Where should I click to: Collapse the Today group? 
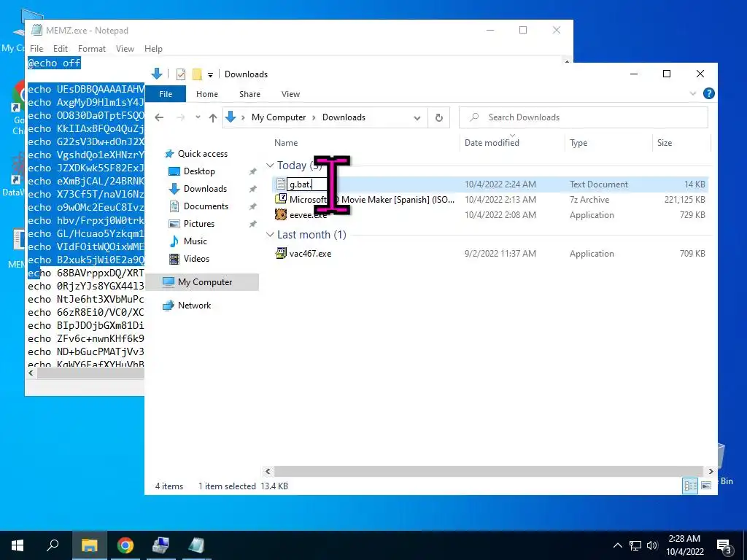[270, 166]
